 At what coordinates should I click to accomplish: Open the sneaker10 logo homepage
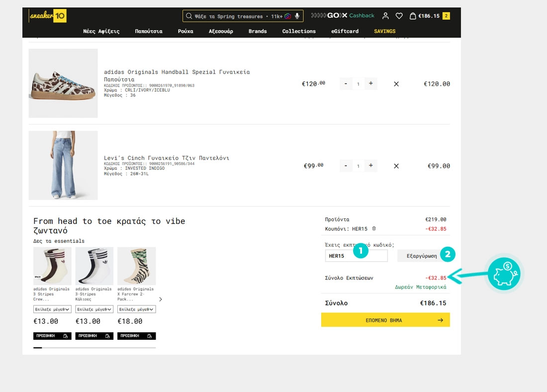pos(47,16)
